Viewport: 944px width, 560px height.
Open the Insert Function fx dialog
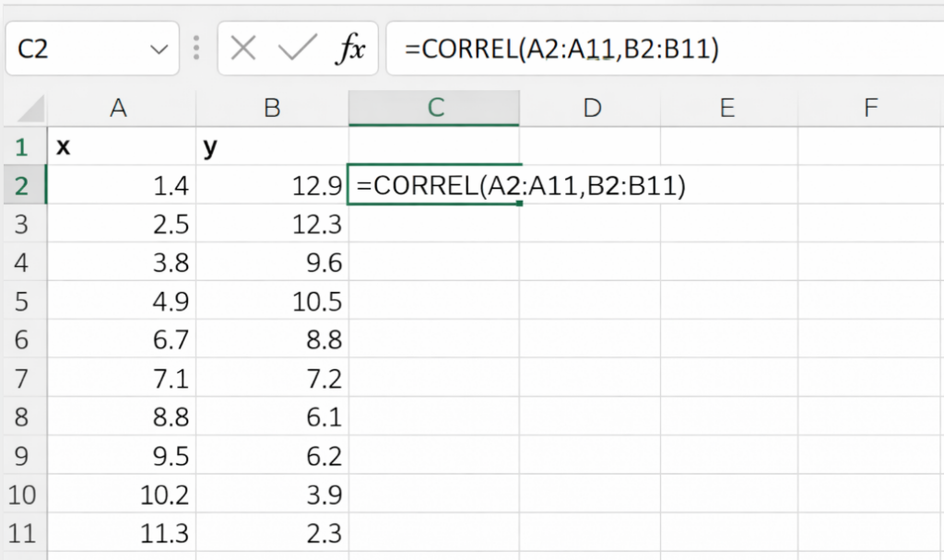tap(350, 49)
